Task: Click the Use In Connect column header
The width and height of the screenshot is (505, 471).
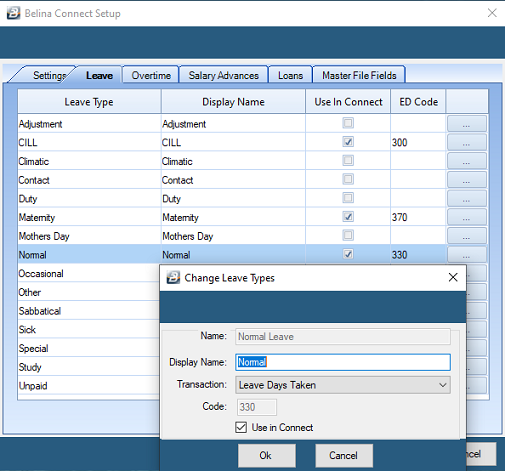Action: tap(348, 102)
